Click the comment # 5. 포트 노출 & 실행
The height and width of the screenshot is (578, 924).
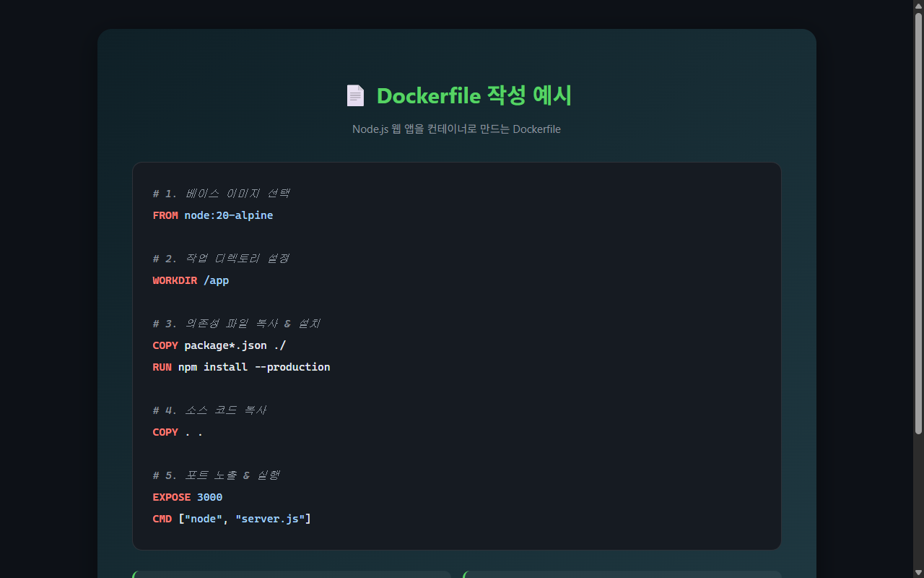click(x=216, y=475)
